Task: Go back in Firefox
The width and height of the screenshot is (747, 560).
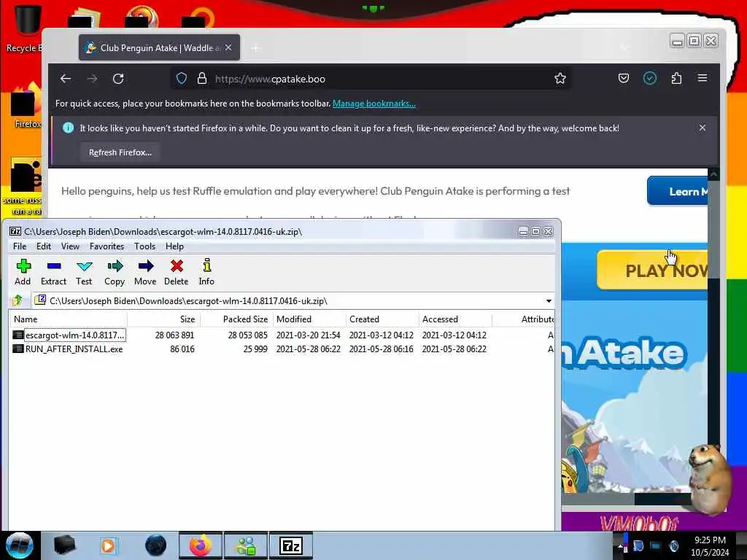Action: click(x=66, y=79)
